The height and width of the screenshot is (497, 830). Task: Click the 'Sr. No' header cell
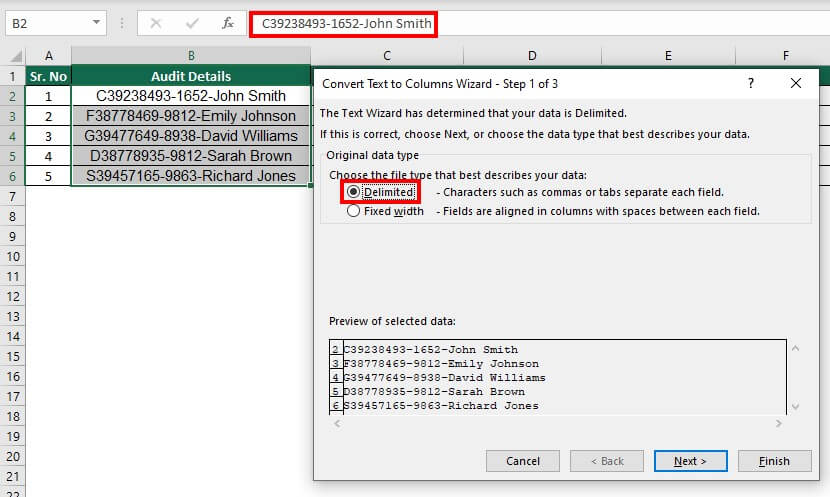pos(48,76)
